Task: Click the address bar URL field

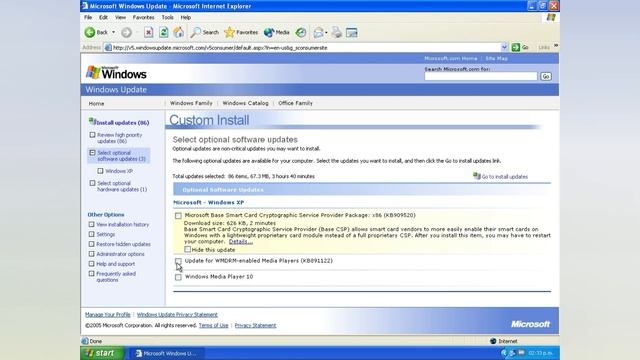Action: (x=302, y=47)
